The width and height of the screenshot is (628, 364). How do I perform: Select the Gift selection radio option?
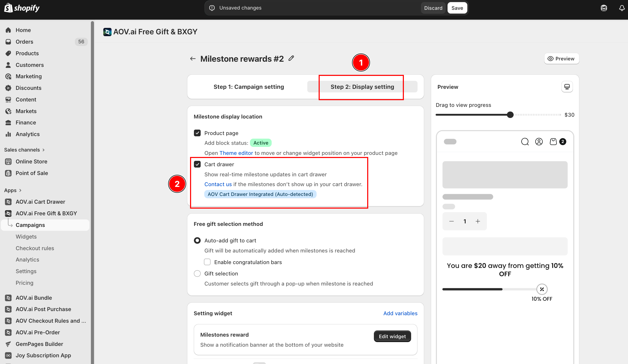197,274
